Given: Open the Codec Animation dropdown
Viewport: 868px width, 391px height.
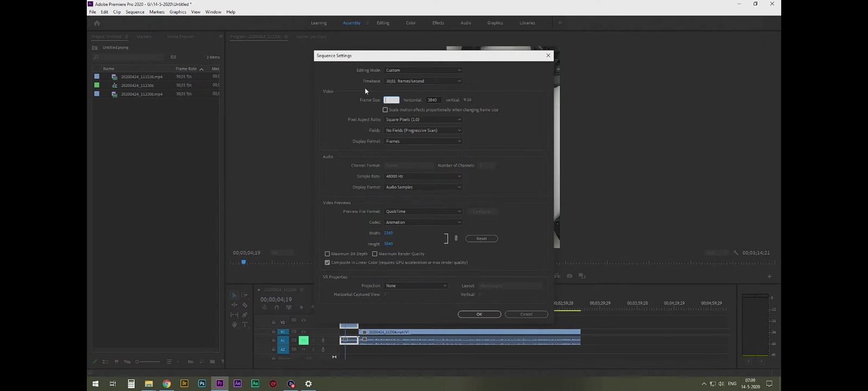Looking at the screenshot, I should (423, 222).
